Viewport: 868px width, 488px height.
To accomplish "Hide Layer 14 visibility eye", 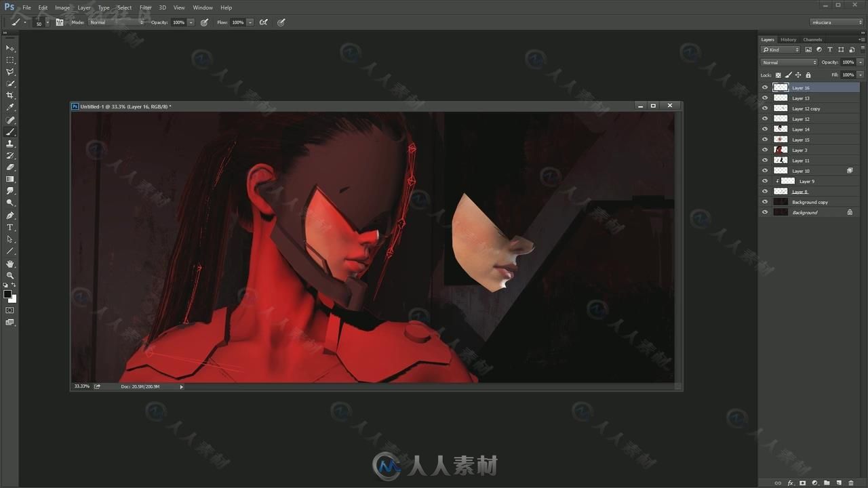I will click(x=765, y=129).
